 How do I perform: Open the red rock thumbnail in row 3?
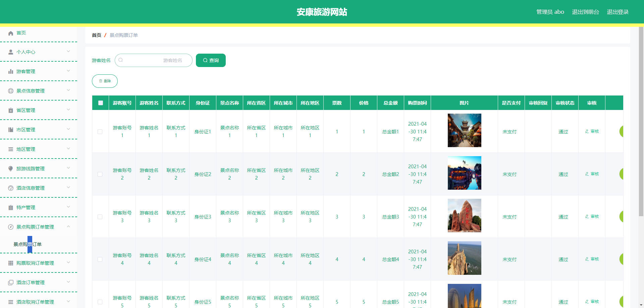point(464,215)
